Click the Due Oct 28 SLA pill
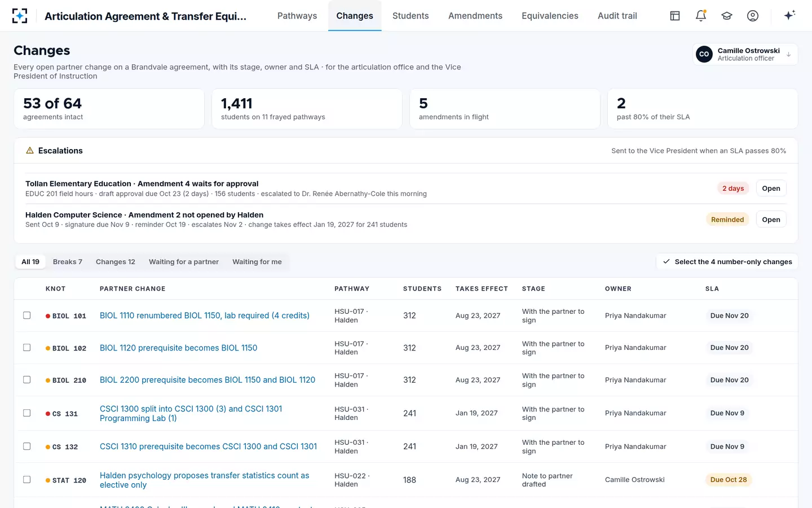 pyautogui.click(x=729, y=480)
